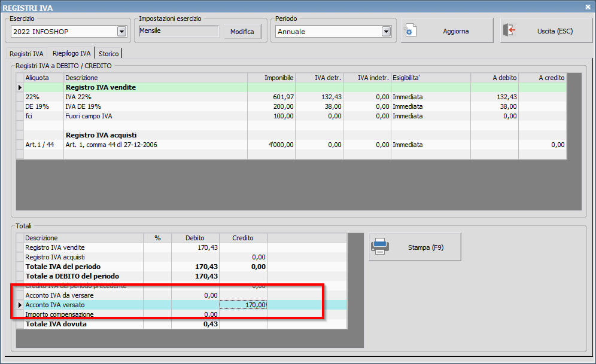The height and width of the screenshot is (364, 596).
Task: Click the % column header in Totali
Action: pos(157,238)
